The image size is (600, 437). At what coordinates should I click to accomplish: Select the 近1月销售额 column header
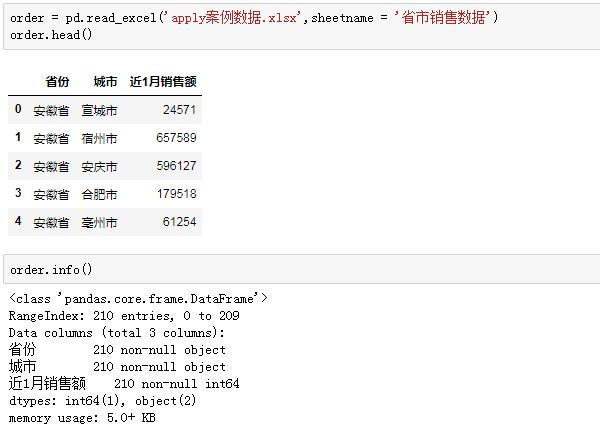coord(163,82)
